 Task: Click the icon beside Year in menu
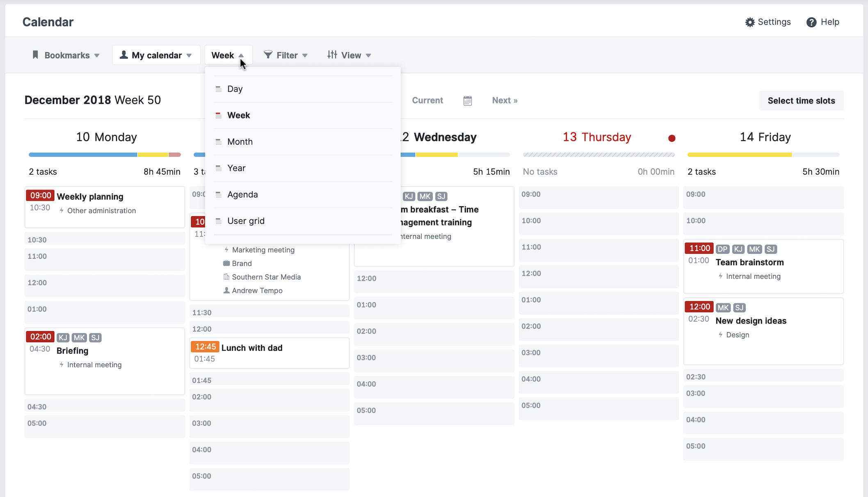point(218,168)
